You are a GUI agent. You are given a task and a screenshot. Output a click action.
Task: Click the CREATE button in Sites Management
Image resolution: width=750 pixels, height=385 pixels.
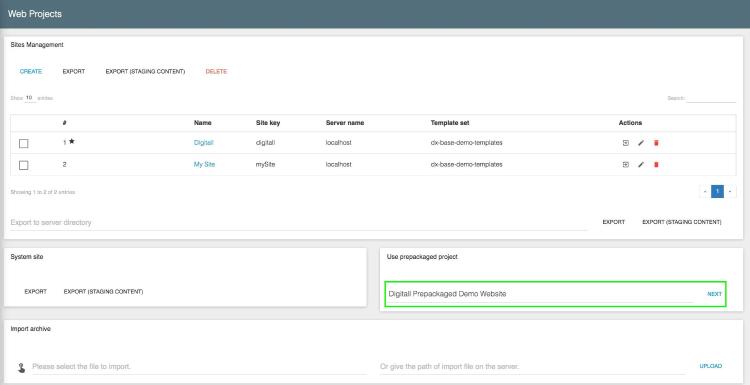pyautogui.click(x=31, y=71)
